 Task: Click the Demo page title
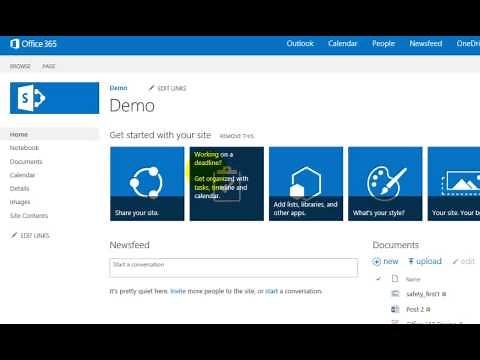pyautogui.click(x=132, y=106)
